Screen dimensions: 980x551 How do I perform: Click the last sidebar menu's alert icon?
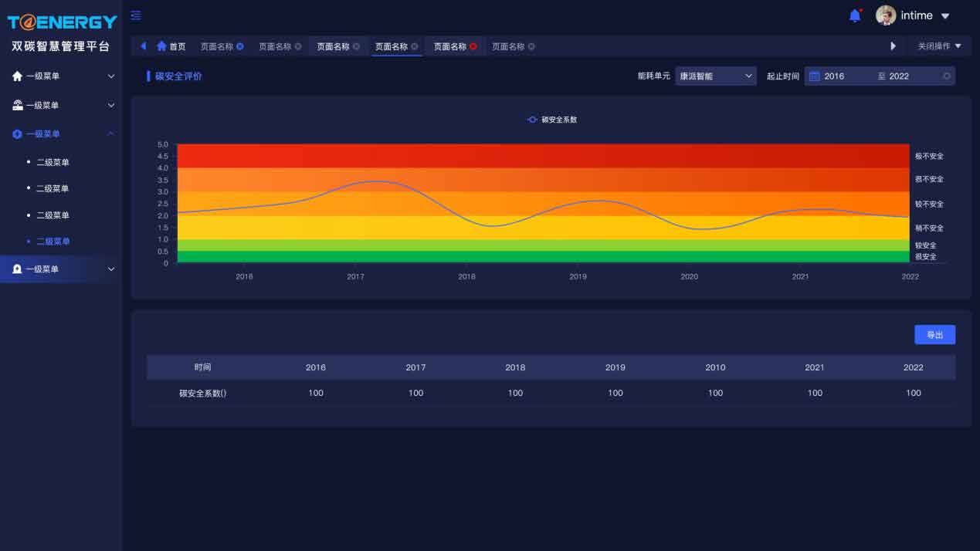(x=17, y=269)
